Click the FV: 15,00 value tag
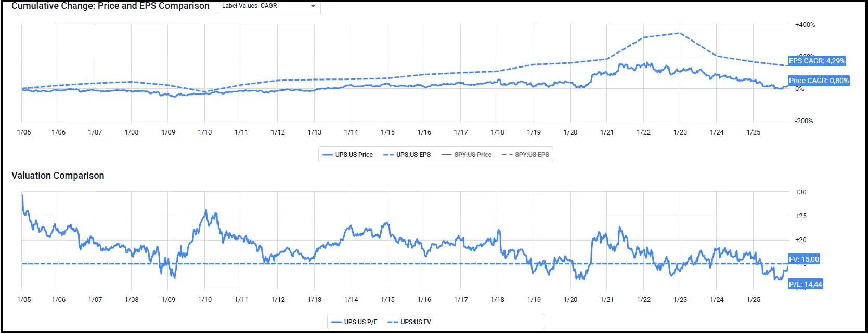The width and height of the screenshot is (868, 334). (804, 259)
